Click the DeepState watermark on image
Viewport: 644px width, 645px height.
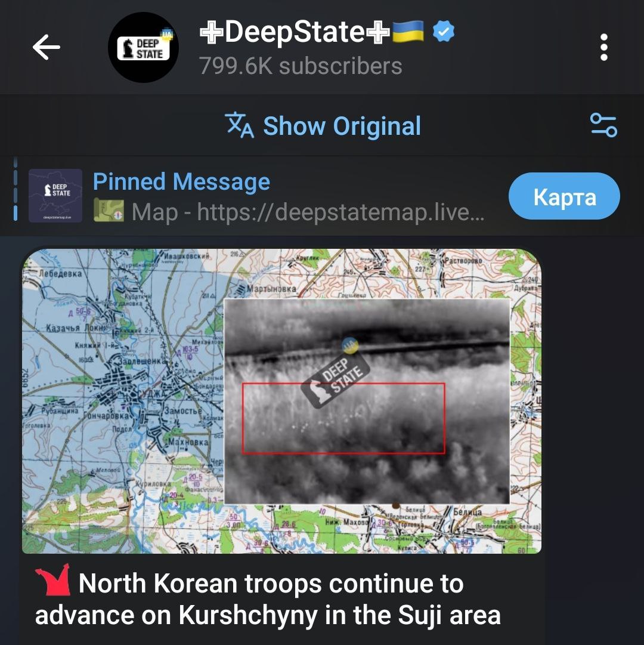(x=335, y=374)
